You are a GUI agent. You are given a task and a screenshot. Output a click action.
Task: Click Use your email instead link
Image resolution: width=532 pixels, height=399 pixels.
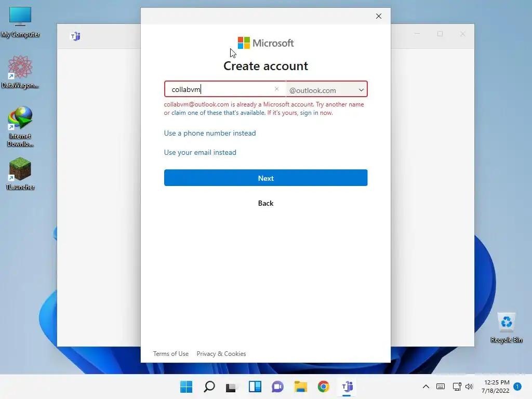pos(200,152)
